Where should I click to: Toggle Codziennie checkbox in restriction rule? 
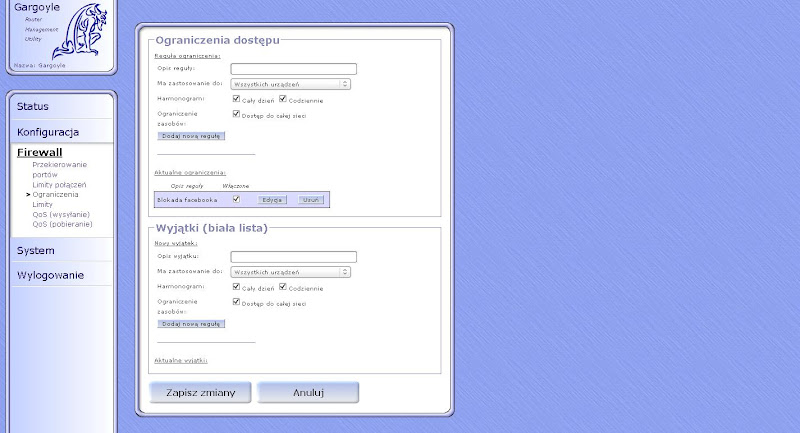coord(283,99)
